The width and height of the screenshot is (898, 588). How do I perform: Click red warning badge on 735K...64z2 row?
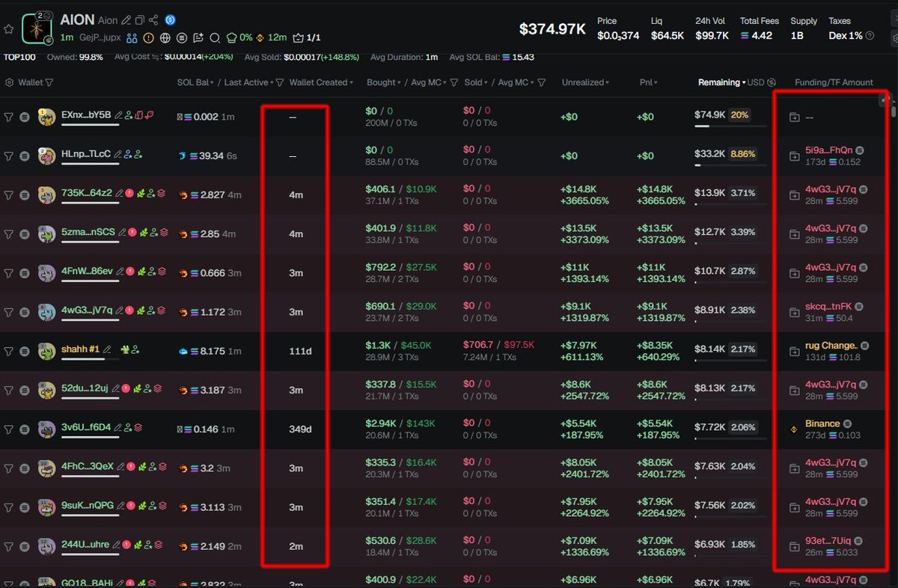point(129,193)
